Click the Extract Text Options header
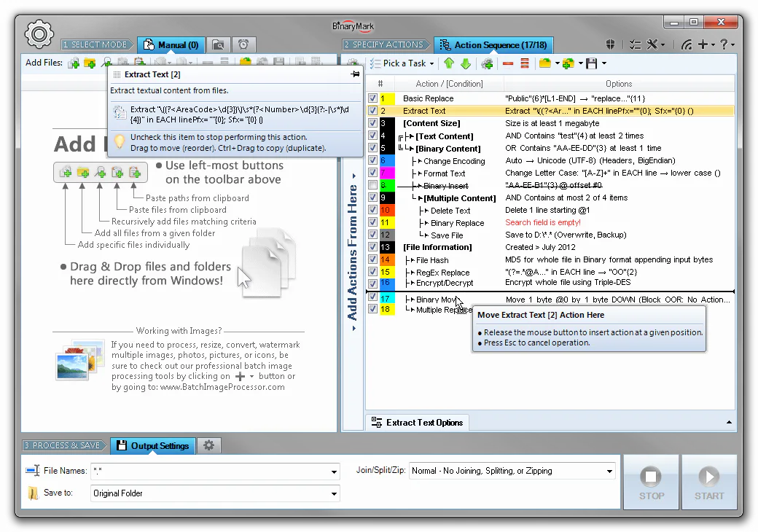This screenshot has width=758, height=532. click(x=417, y=423)
